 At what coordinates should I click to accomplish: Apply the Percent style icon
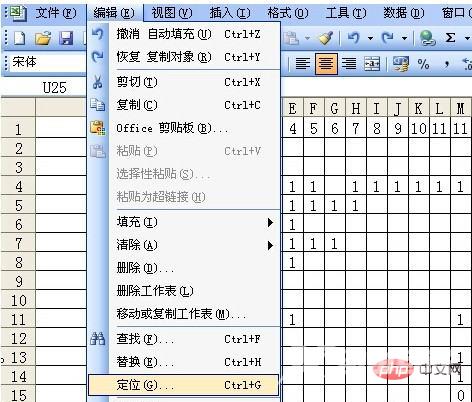coord(423,63)
